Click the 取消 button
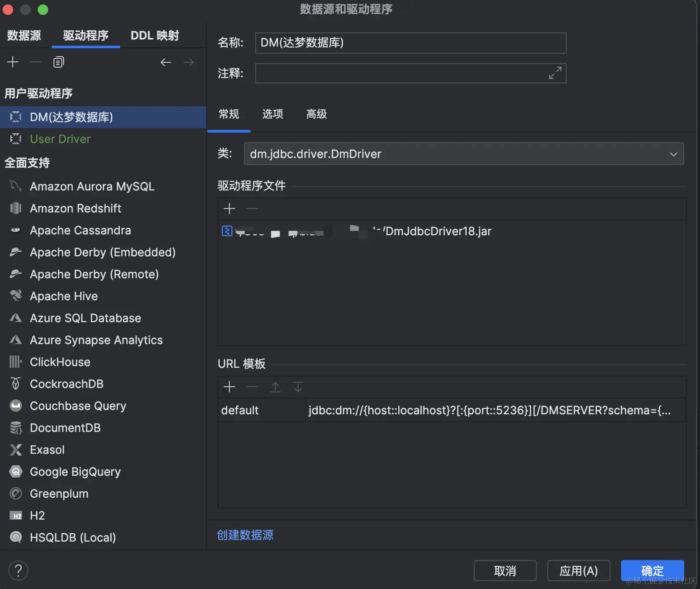 tap(505, 571)
